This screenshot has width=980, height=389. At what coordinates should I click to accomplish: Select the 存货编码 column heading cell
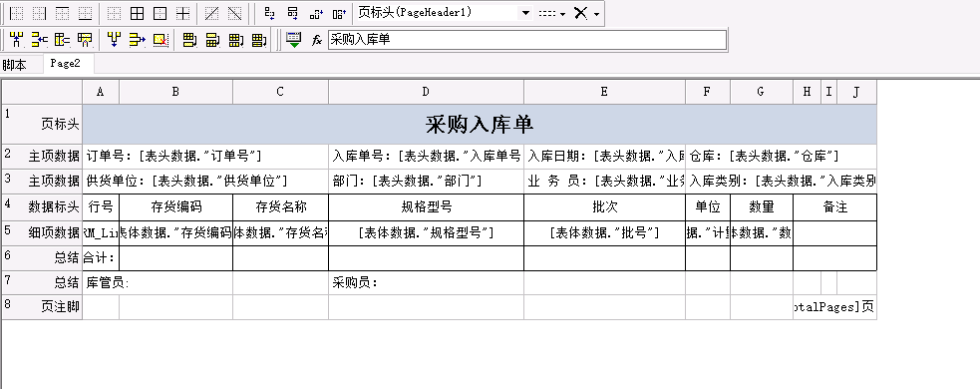pyautogui.click(x=176, y=207)
